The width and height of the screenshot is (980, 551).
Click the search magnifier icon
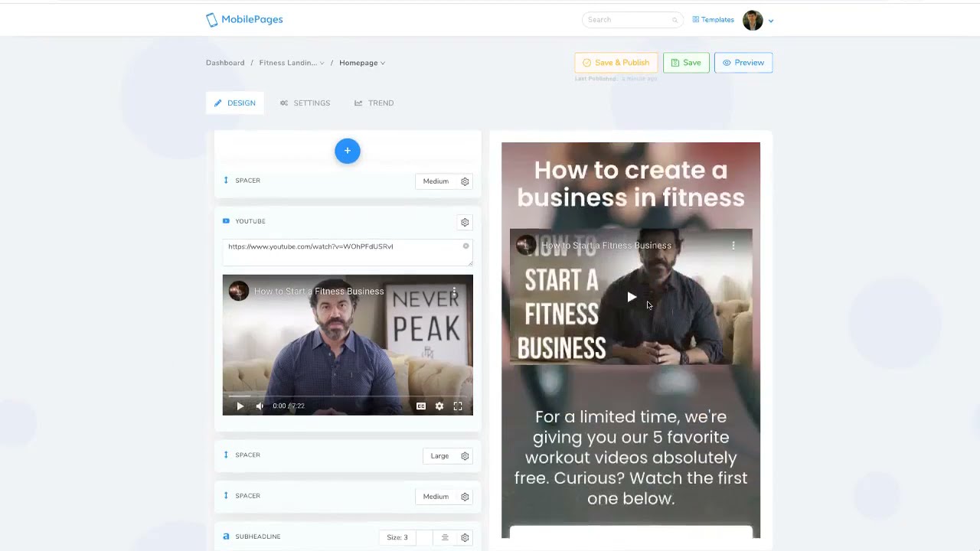pos(675,20)
